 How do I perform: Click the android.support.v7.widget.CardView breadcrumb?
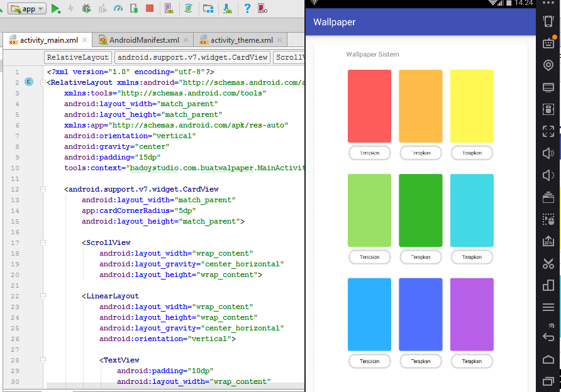(192, 58)
